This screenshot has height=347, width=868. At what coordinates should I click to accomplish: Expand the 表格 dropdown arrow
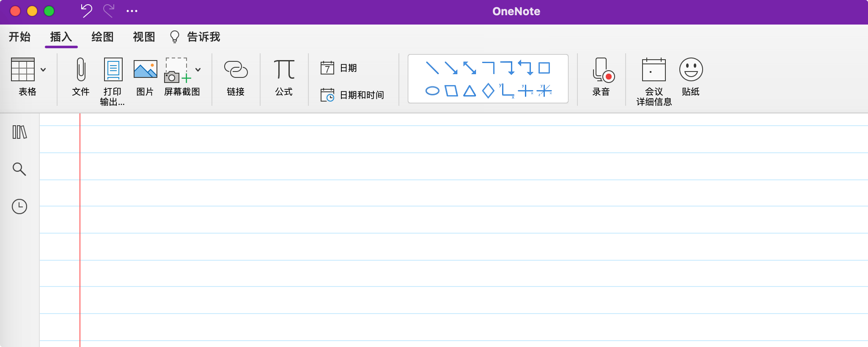point(43,70)
